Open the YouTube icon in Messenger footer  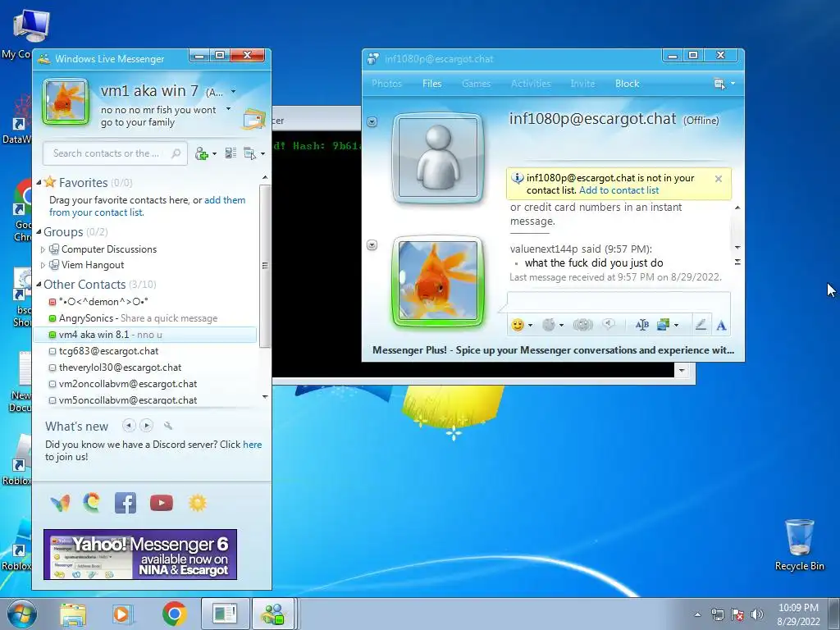162,503
